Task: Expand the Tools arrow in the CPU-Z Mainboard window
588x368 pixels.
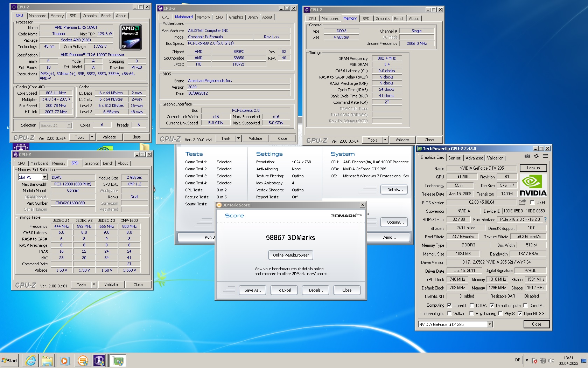Action: [x=239, y=138]
